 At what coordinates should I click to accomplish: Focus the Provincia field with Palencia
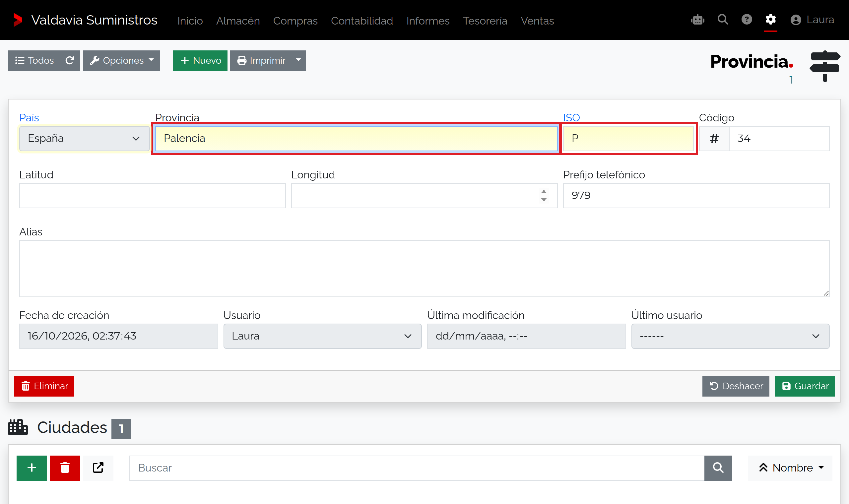(356, 139)
